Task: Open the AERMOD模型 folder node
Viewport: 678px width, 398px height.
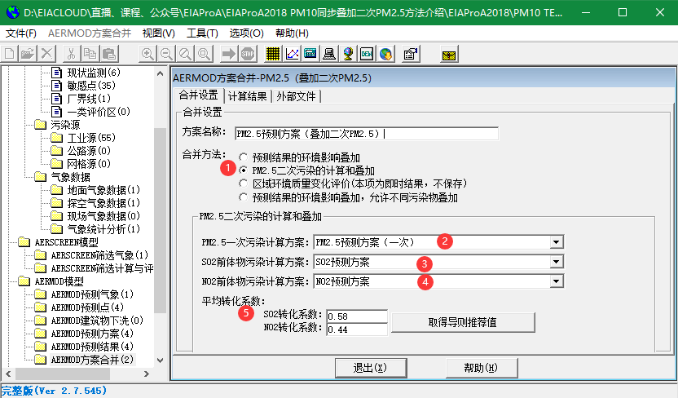Action: [59, 282]
